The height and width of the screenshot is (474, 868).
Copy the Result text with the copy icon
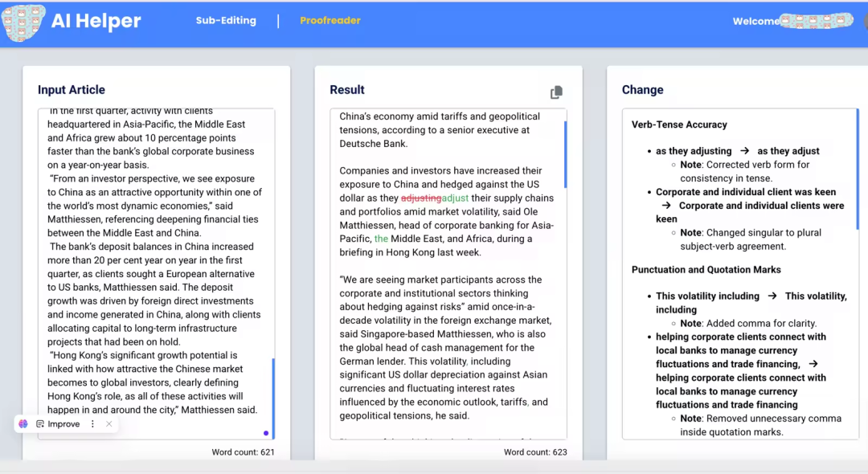(556, 92)
